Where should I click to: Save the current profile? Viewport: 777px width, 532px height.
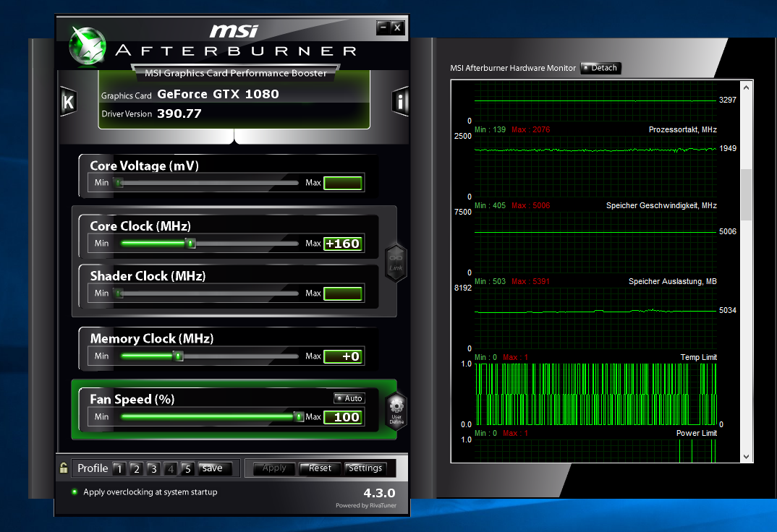tap(215, 468)
